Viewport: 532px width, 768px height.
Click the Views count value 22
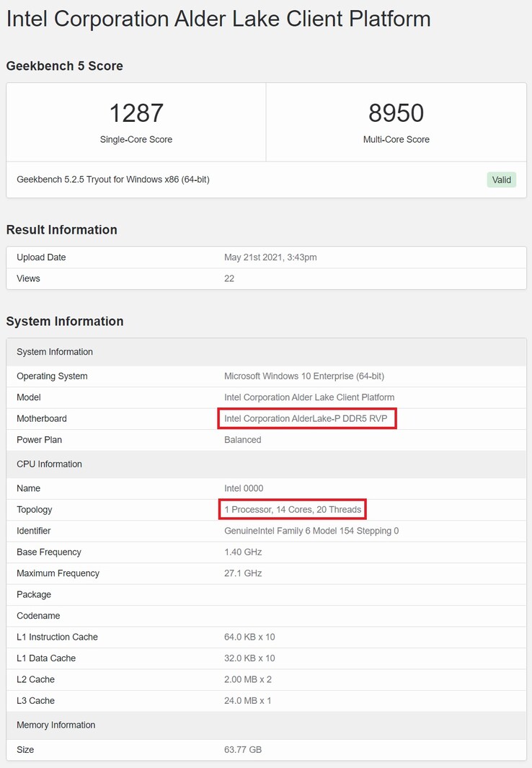229,278
